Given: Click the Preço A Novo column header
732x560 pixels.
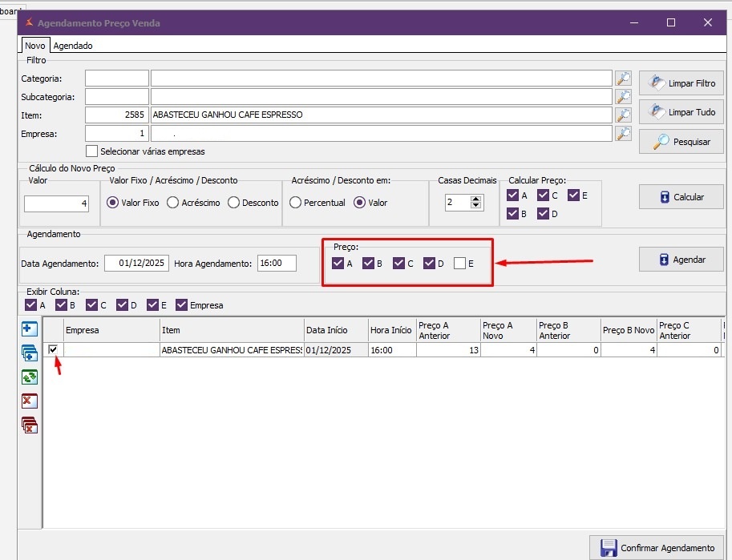Looking at the screenshot, I should [508, 330].
